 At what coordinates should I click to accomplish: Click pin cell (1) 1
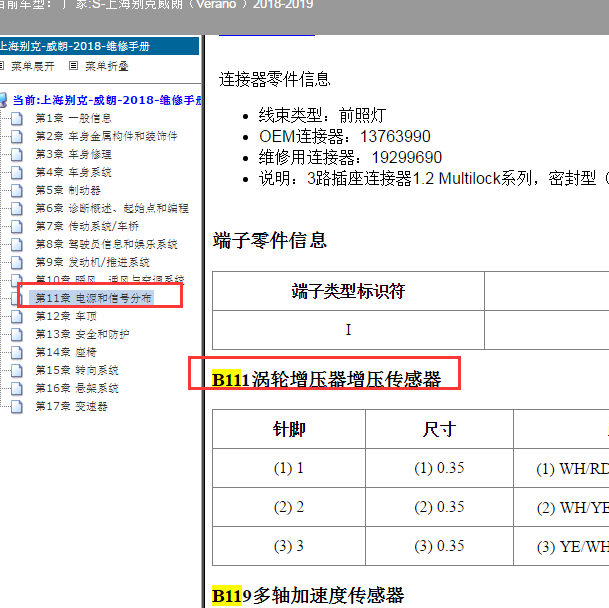pyautogui.click(x=289, y=468)
